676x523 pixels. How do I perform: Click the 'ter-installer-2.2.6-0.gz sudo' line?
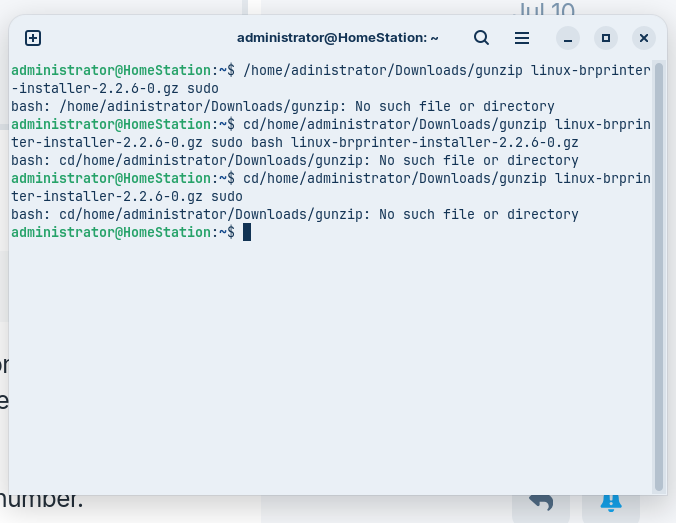[x=127, y=197]
